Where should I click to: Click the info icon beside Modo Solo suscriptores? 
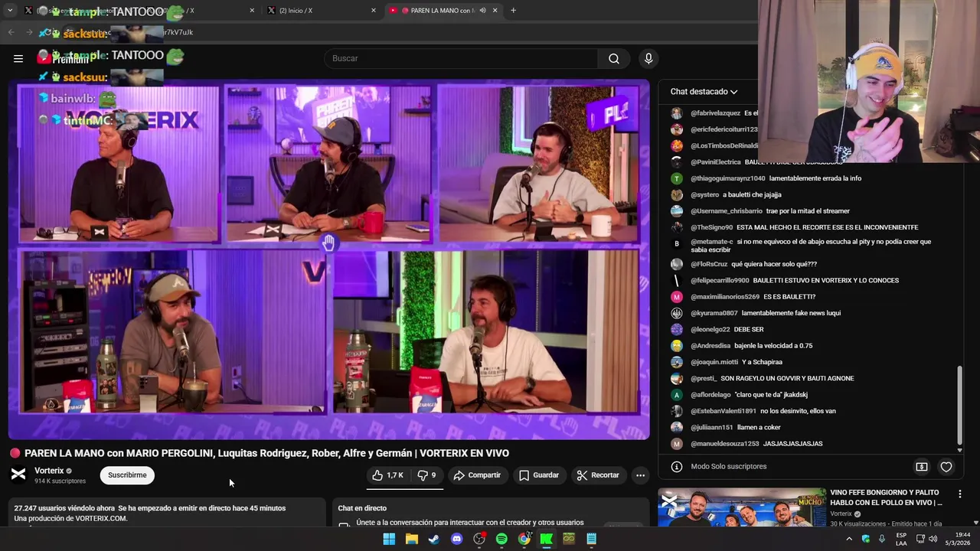click(x=676, y=467)
